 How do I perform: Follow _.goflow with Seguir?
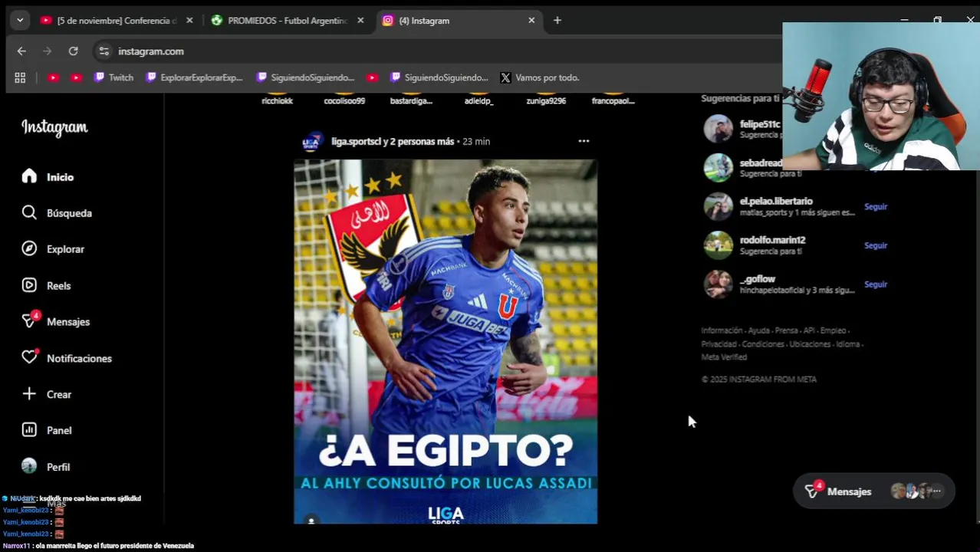(875, 284)
